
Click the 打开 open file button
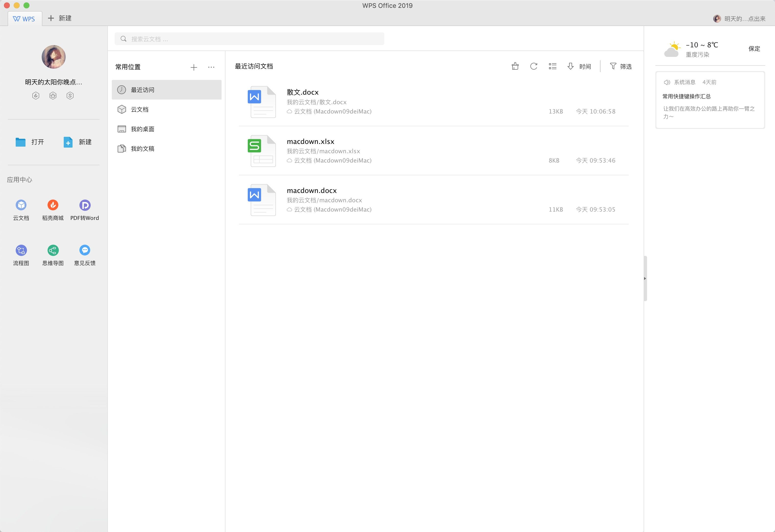pos(30,142)
